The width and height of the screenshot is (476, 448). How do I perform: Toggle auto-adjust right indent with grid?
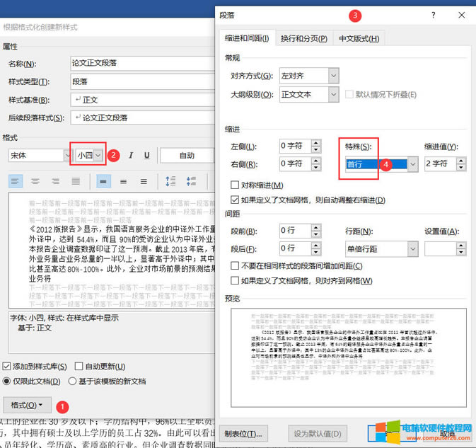(235, 200)
